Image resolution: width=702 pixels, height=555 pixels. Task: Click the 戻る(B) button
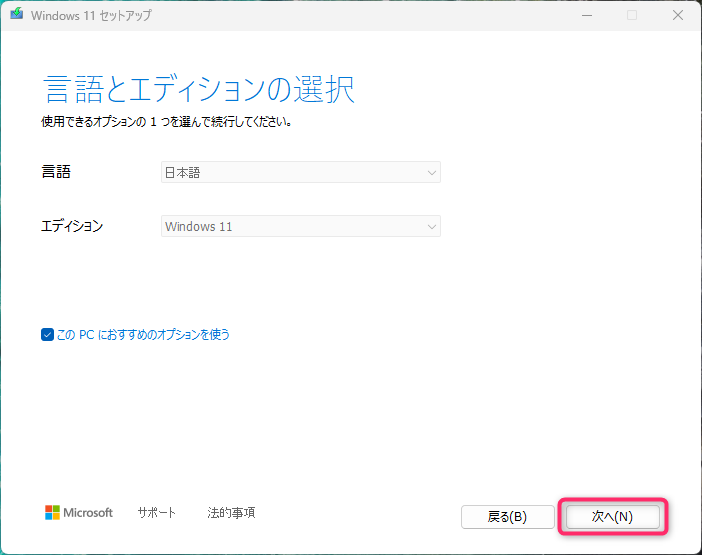[x=508, y=517]
